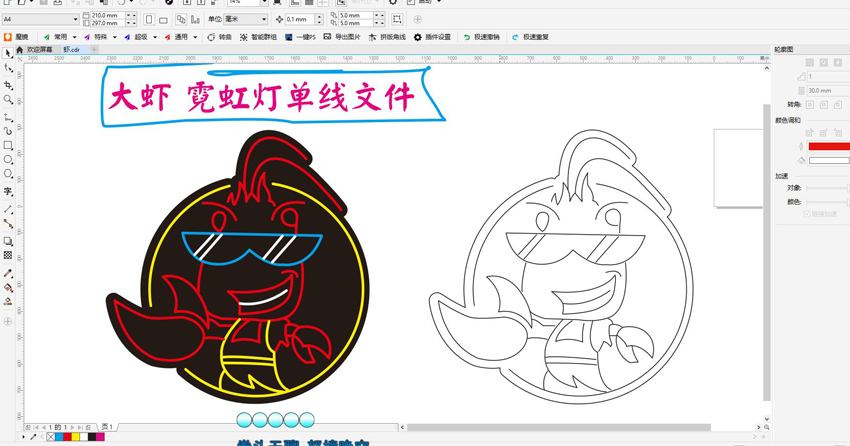The height and width of the screenshot is (446, 850).
Task: Open the 常用 plugin menu
Action: point(60,37)
